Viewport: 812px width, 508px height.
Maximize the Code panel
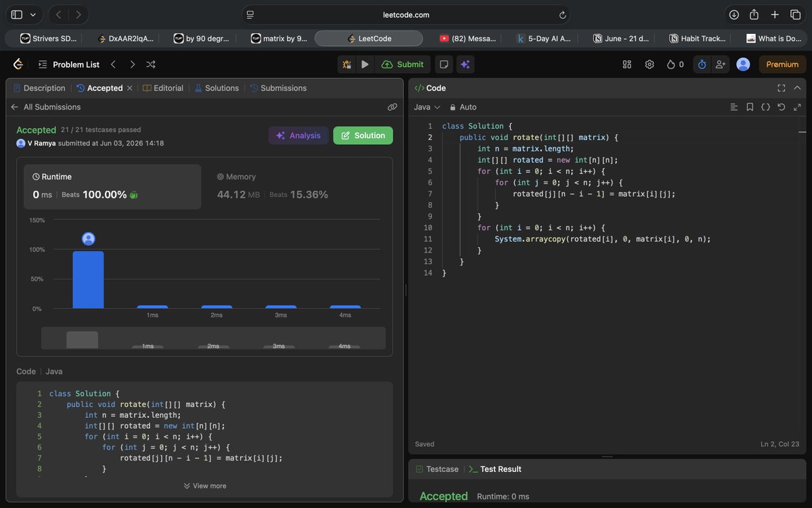tap(782, 88)
